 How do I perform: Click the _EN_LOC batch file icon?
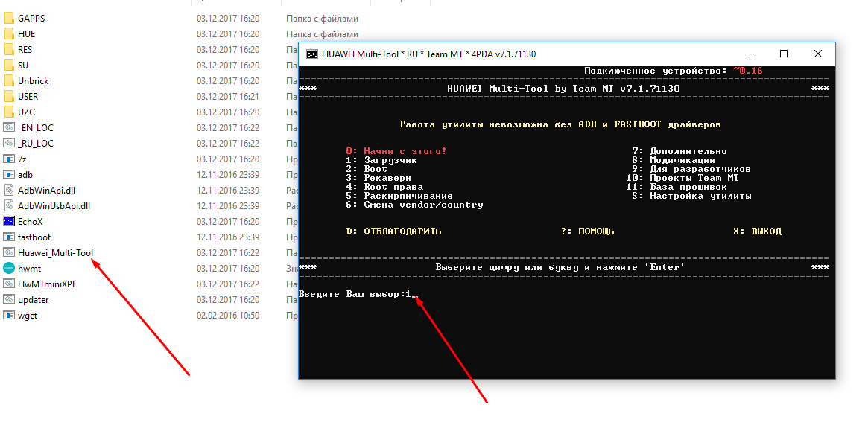point(9,128)
